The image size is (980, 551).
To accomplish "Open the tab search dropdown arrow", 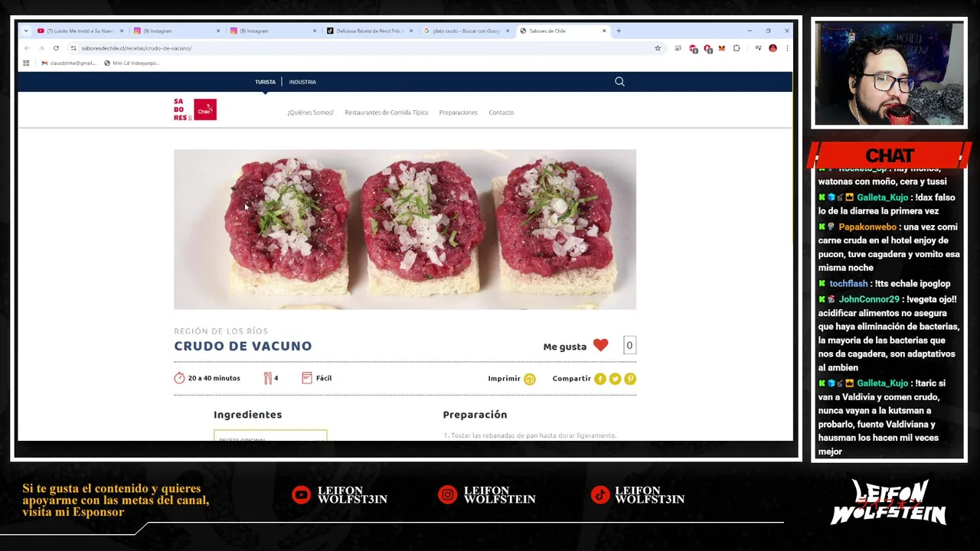I will click(x=26, y=31).
